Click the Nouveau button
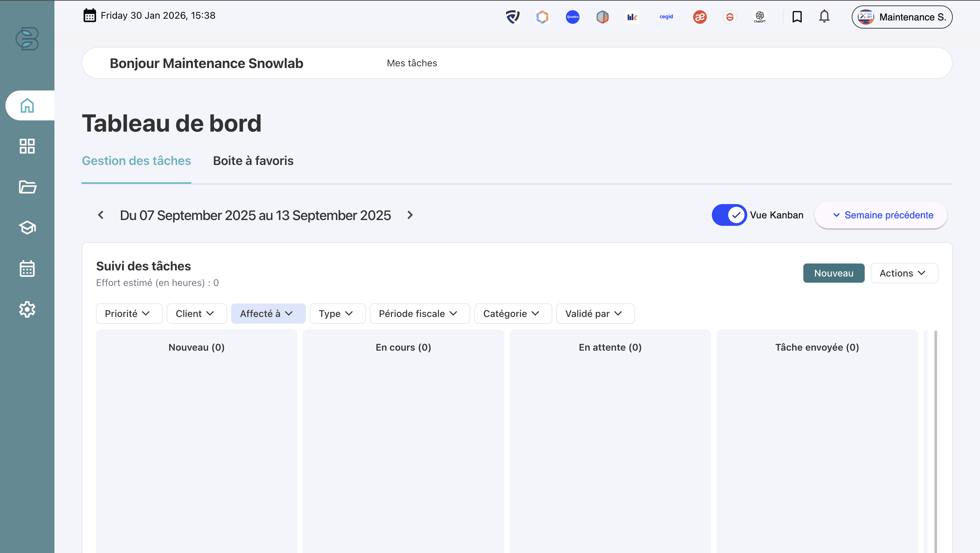 833,273
